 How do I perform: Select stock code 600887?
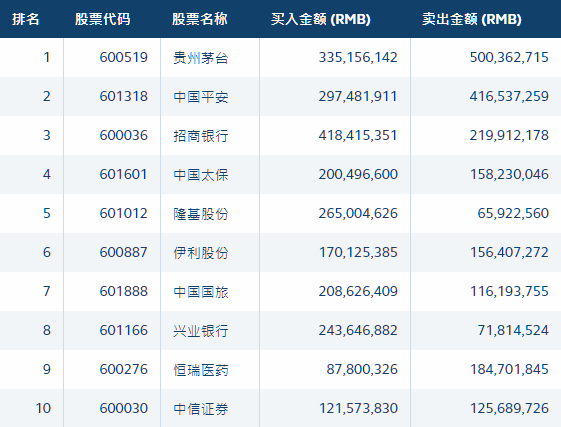click(124, 252)
